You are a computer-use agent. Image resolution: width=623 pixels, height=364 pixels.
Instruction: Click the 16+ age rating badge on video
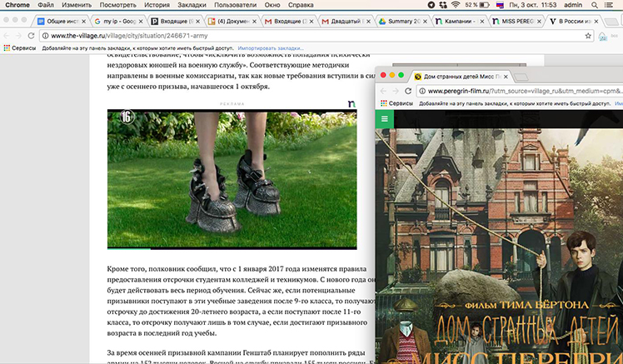point(127,117)
